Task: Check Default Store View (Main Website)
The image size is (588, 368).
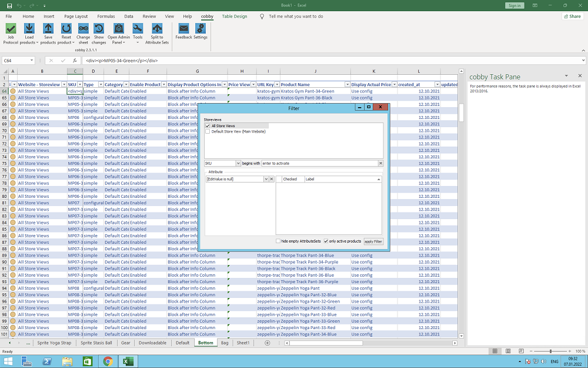Action: coord(208,131)
